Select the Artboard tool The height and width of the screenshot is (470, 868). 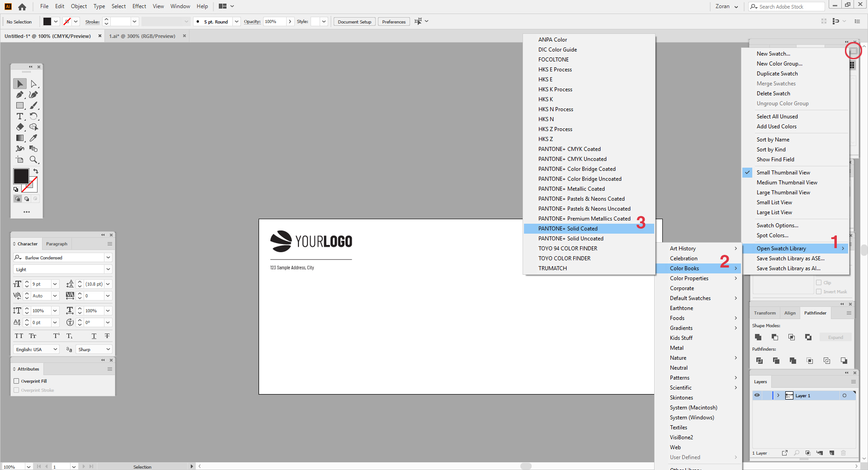[x=20, y=160]
